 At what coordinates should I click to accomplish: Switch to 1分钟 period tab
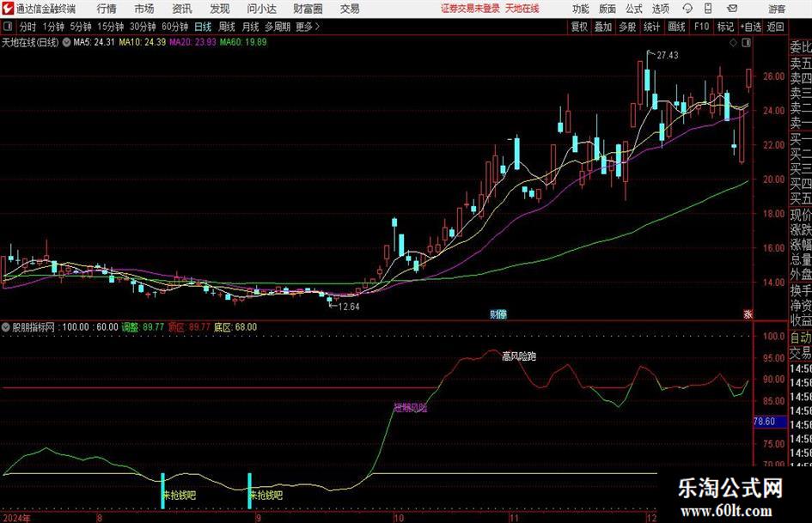(52, 27)
